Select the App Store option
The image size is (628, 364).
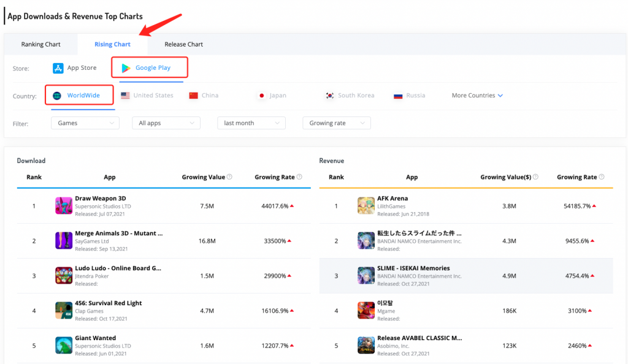pos(75,68)
